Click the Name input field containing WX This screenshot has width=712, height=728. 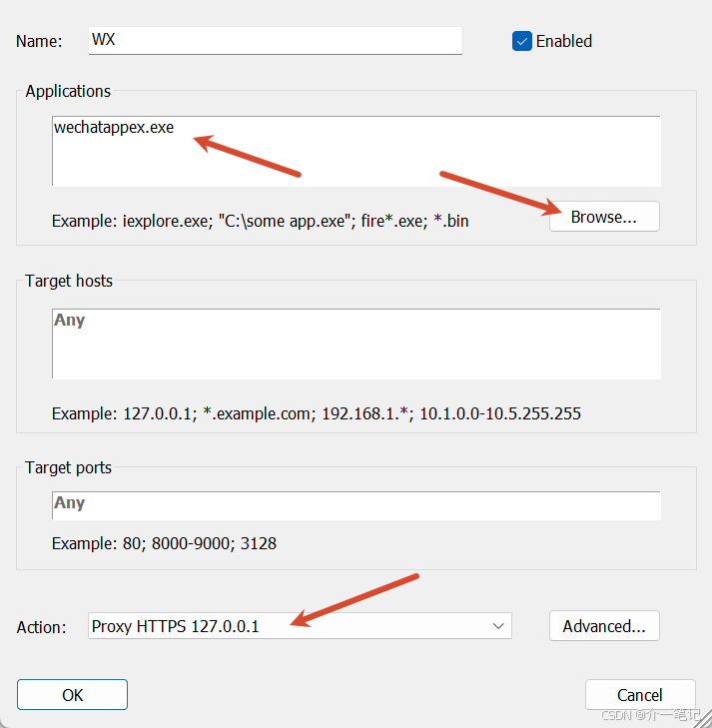click(276, 40)
